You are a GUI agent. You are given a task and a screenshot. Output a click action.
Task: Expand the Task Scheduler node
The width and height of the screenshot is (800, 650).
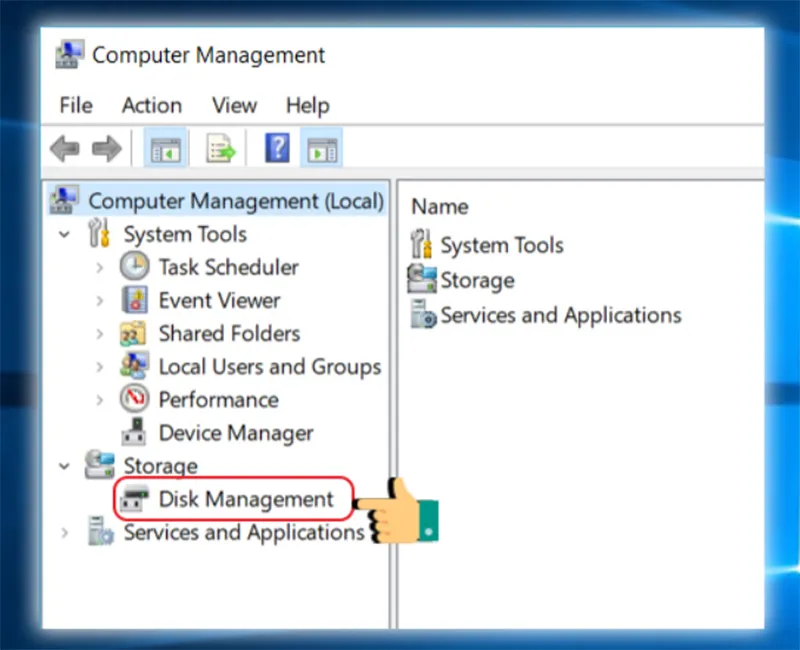click(100, 267)
